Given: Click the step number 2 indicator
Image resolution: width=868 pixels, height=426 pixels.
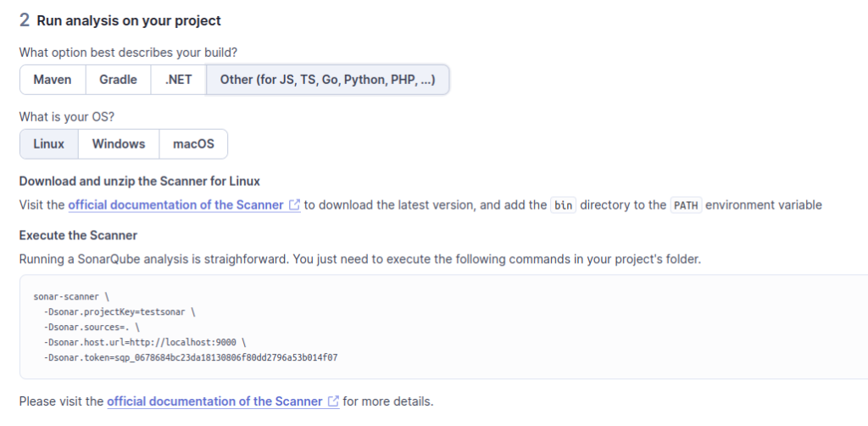Looking at the screenshot, I should 25,20.
